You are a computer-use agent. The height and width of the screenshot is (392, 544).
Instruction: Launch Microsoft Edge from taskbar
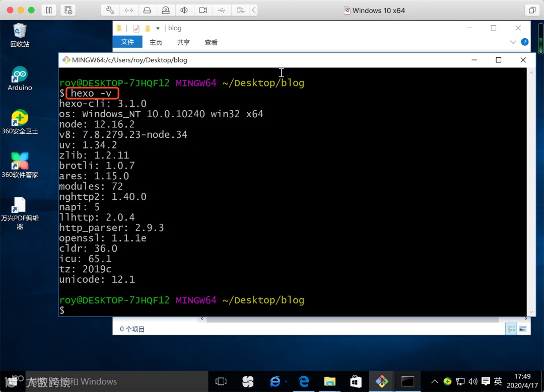[x=304, y=381]
